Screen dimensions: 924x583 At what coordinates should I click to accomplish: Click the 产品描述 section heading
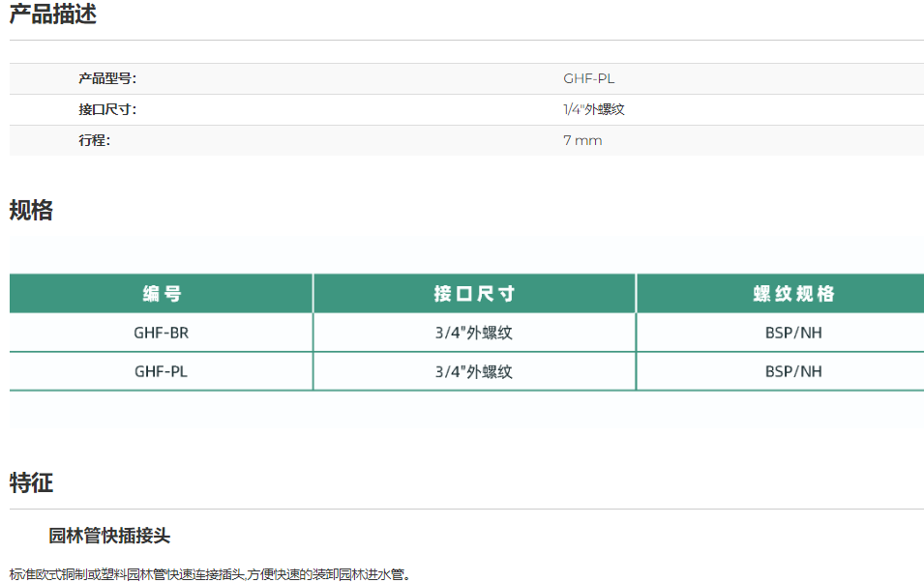tap(53, 15)
